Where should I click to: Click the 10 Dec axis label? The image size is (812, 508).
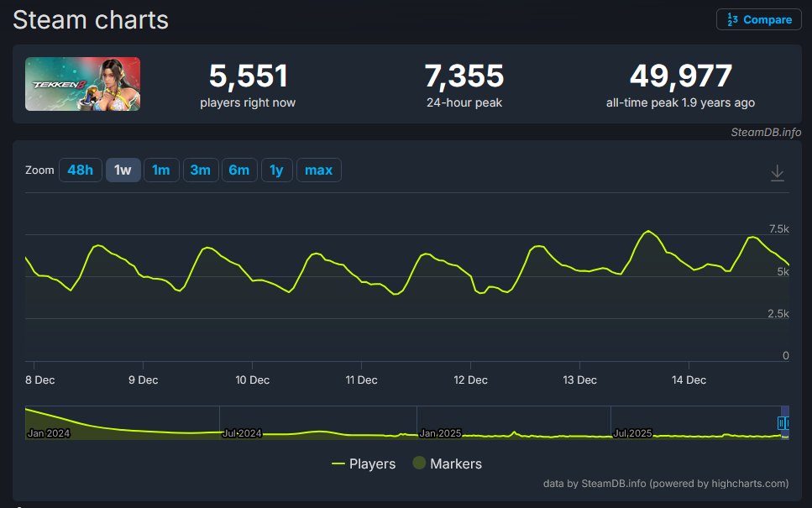(x=252, y=380)
